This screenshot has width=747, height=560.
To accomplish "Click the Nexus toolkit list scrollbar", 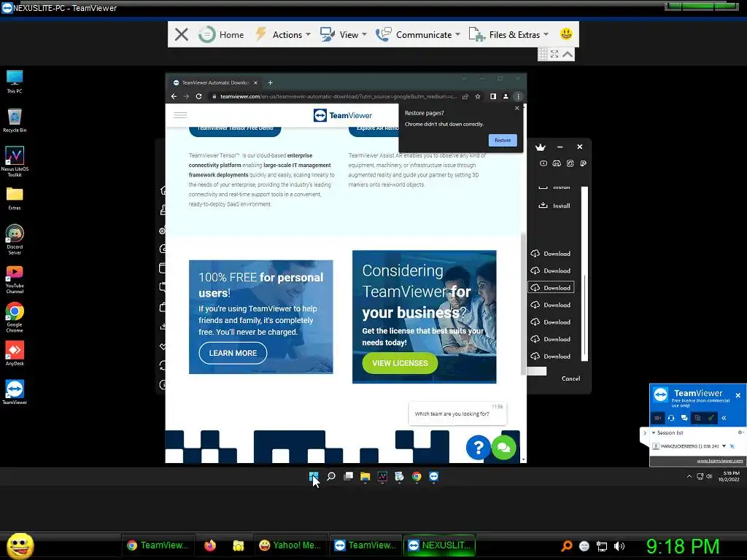I will 585,274.
